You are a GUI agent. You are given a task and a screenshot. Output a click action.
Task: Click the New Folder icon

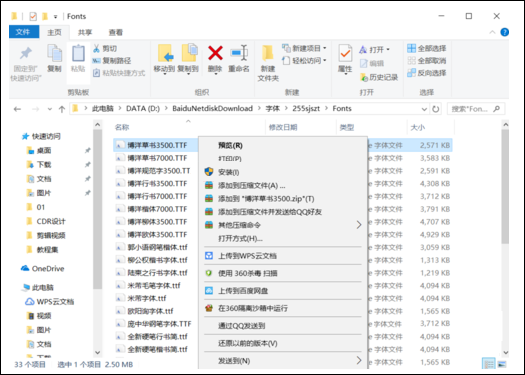click(x=268, y=54)
